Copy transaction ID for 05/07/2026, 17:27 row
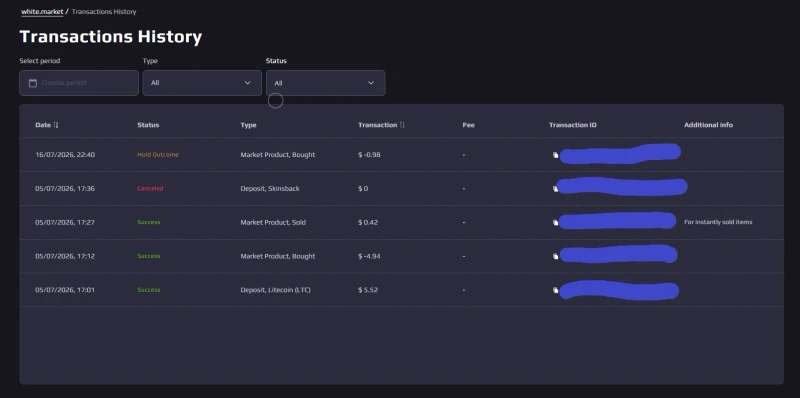 (x=556, y=222)
